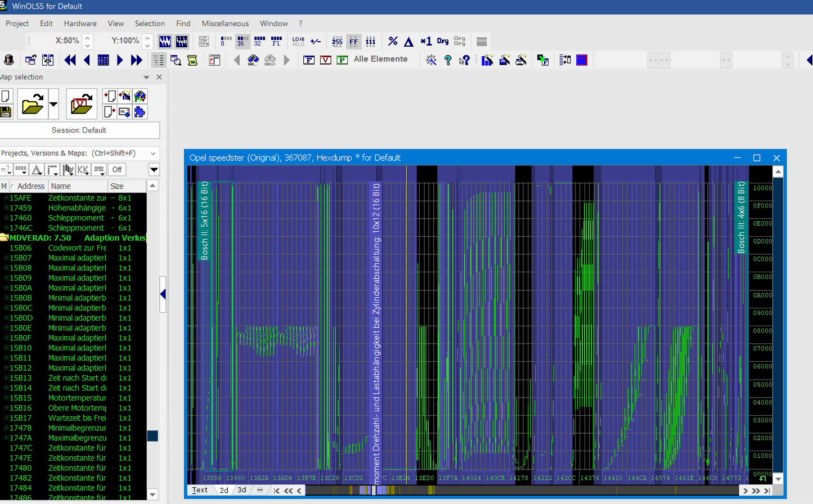Click the top hat icon

click(8, 60)
